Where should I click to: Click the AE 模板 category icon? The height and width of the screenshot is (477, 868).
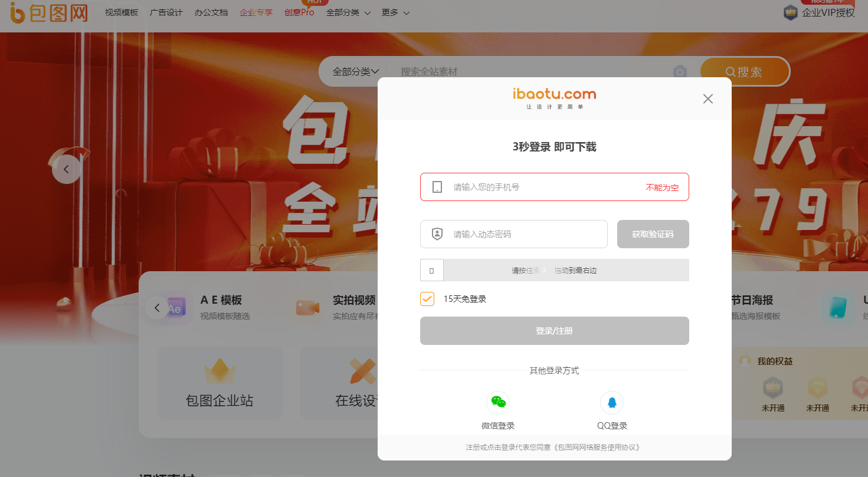click(176, 308)
